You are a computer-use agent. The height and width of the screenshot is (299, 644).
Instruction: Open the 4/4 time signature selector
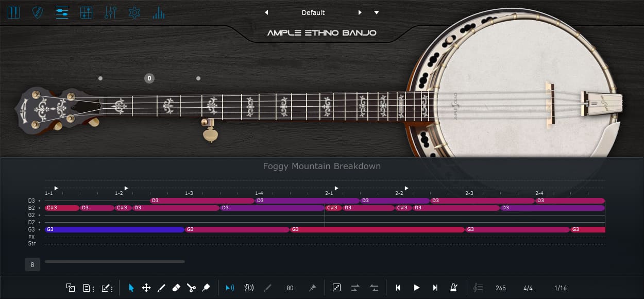click(x=528, y=288)
